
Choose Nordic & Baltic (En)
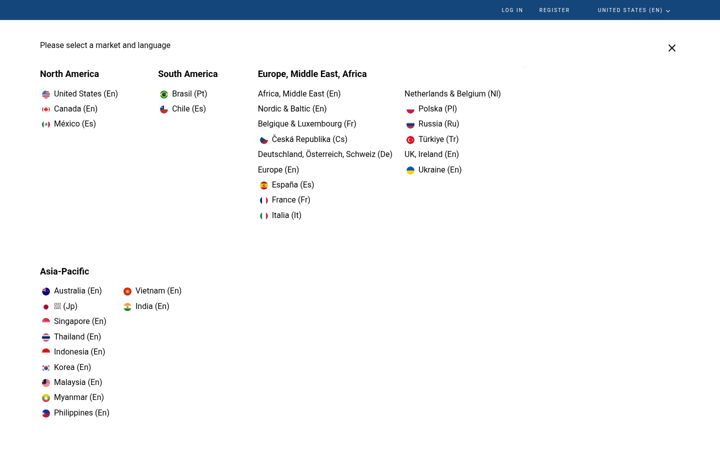tap(292, 109)
